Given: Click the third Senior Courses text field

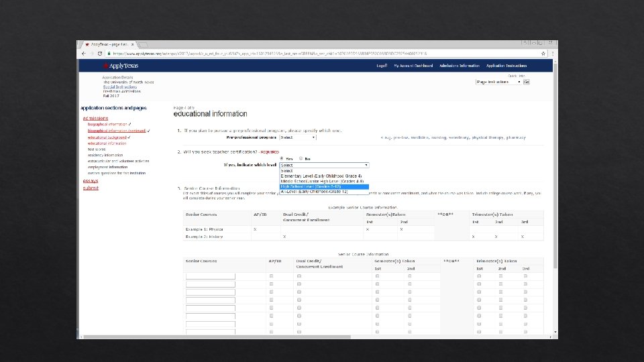Looking at the screenshot, I should pos(210,292).
